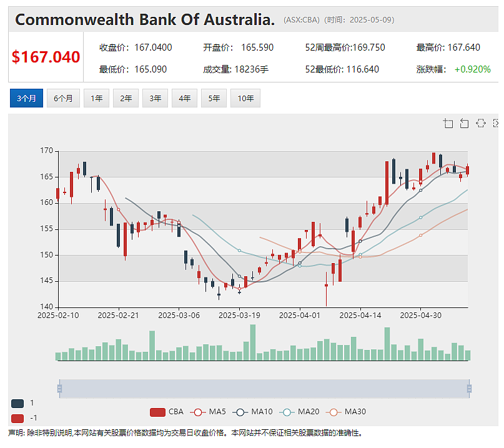Toggle the CBA candlestick series in legend

(167, 412)
